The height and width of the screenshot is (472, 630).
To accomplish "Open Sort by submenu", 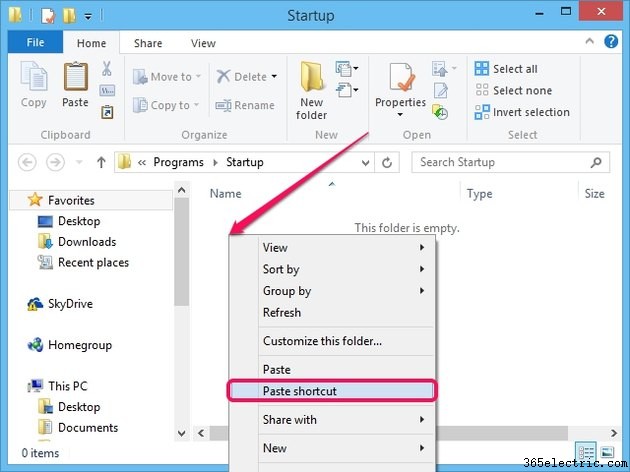I will pyautogui.click(x=332, y=269).
